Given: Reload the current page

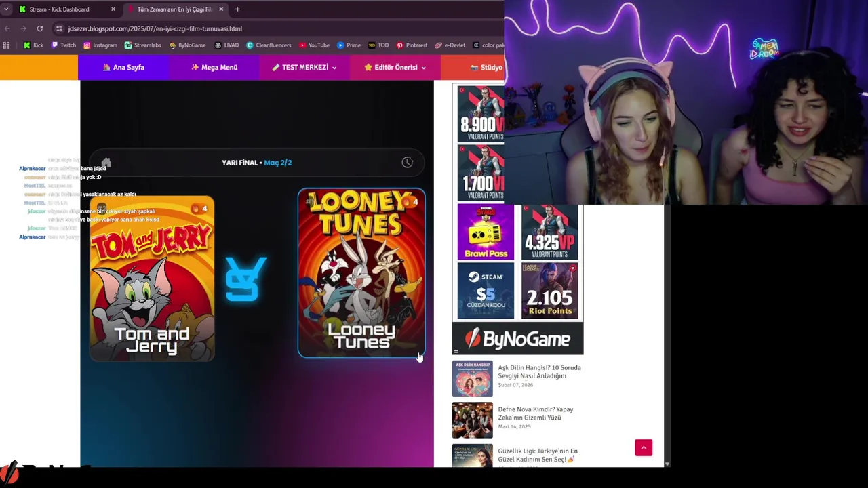Looking at the screenshot, I should 40,28.
